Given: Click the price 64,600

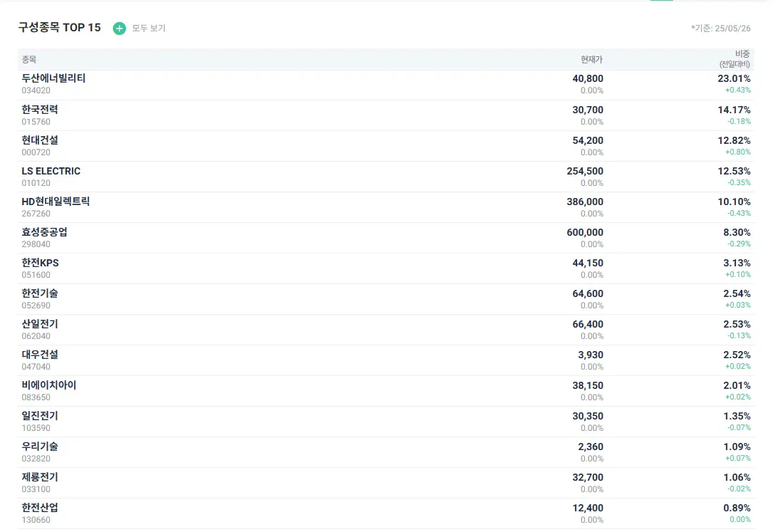Looking at the screenshot, I should coord(588,293).
